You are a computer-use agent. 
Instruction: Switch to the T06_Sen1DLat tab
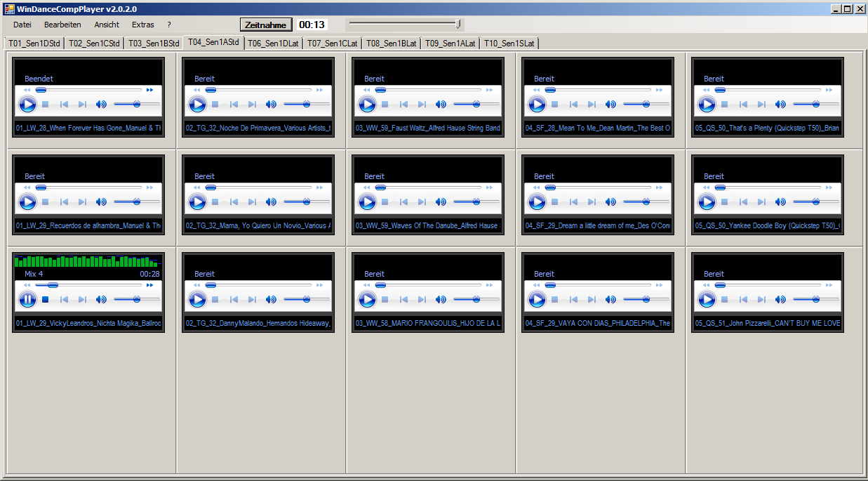click(x=273, y=44)
